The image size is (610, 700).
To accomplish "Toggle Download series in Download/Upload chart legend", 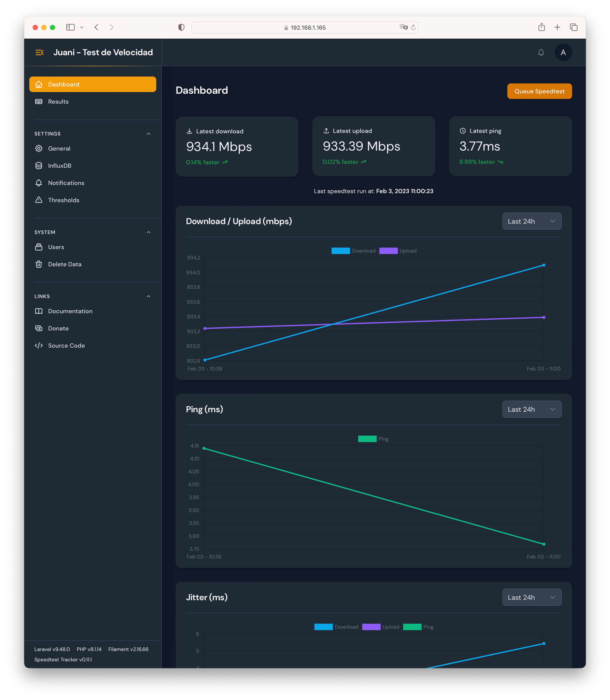I will 353,251.
